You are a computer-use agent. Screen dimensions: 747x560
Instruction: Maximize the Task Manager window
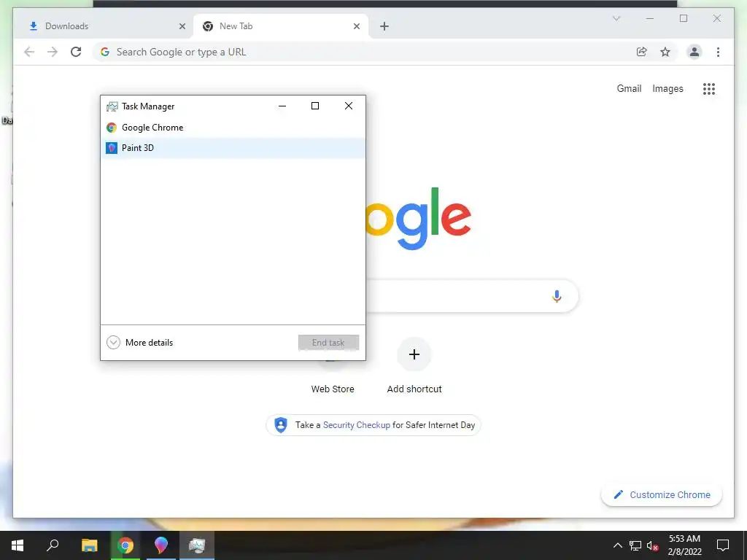point(315,106)
